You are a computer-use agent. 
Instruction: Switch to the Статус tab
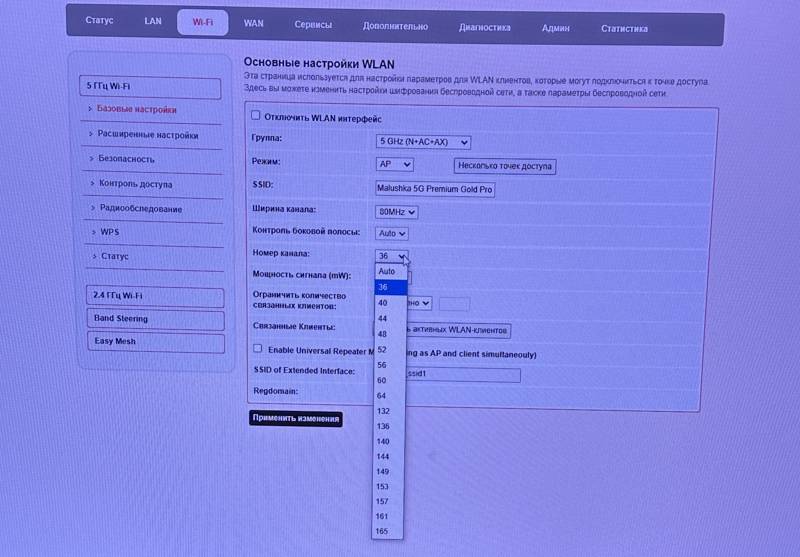coord(99,21)
